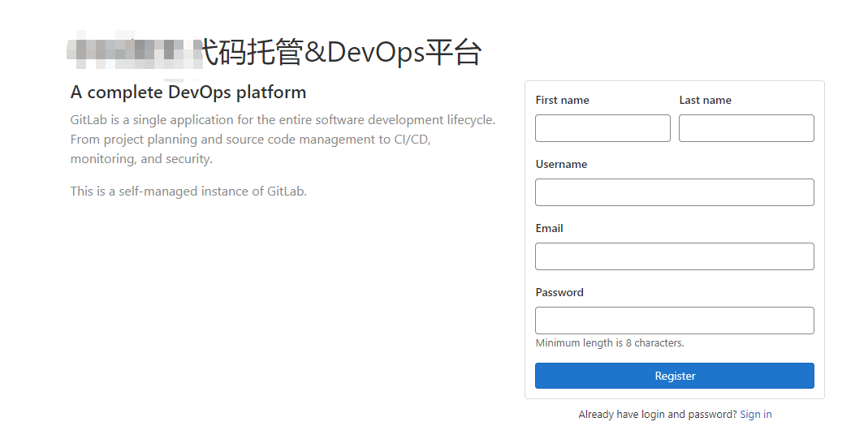This screenshot has height=439, width=868.
Task: Click 'This is a self-managed instance of GitLab.' text
Action: [x=188, y=192]
